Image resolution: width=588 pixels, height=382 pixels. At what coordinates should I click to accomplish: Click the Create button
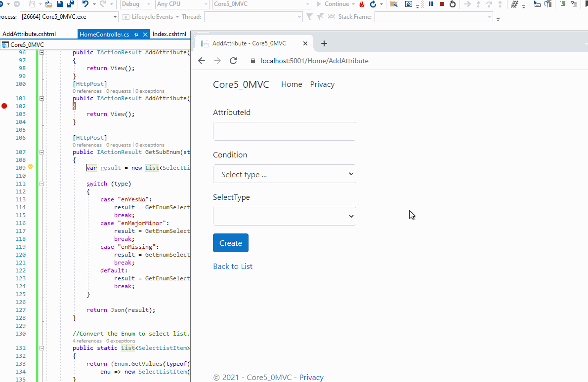click(231, 243)
